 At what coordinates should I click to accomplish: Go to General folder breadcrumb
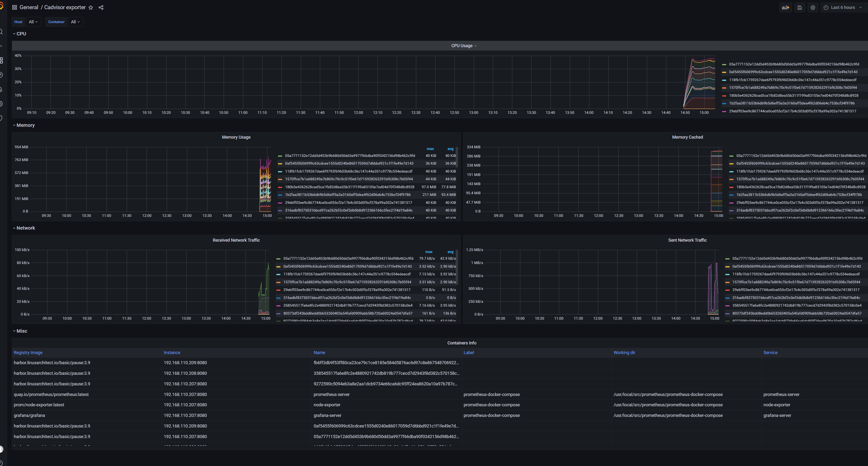click(29, 7)
